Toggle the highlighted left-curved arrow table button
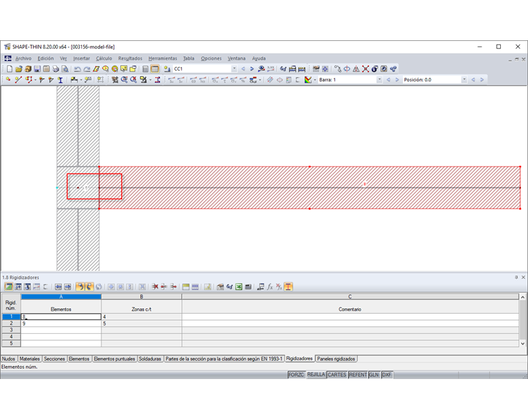 coord(80,287)
